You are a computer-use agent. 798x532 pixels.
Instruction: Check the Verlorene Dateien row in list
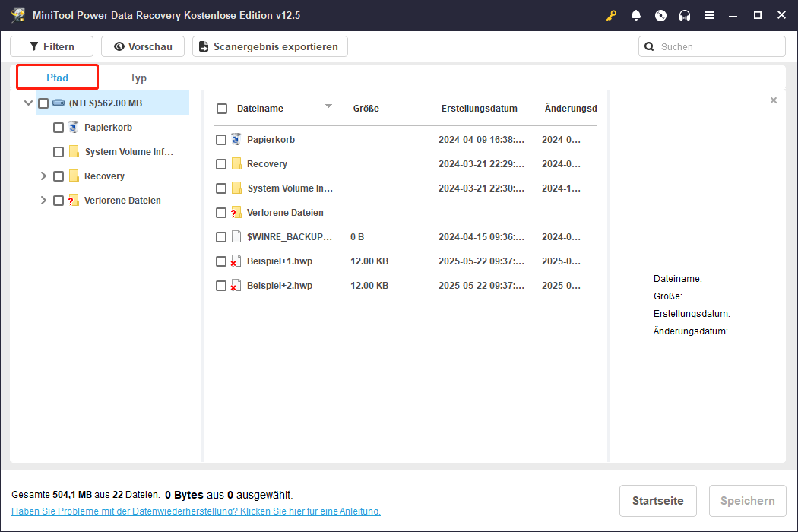click(x=221, y=213)
